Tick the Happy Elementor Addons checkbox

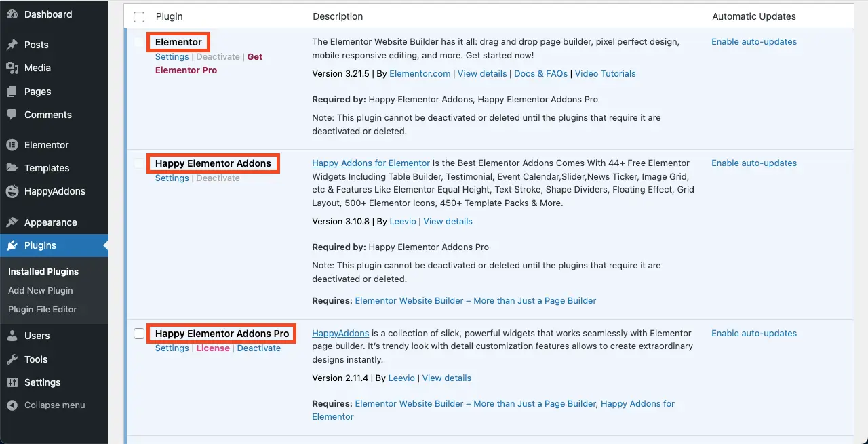139,163
